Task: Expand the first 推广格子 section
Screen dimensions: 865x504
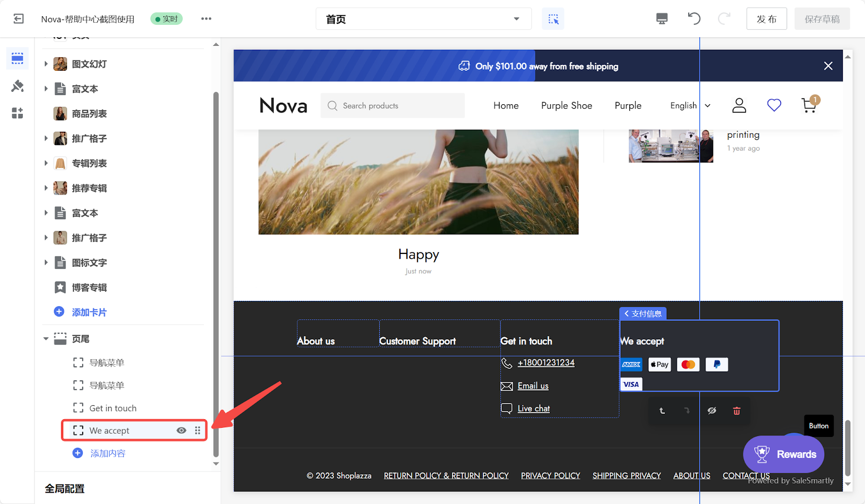Action: click(46, 138)
